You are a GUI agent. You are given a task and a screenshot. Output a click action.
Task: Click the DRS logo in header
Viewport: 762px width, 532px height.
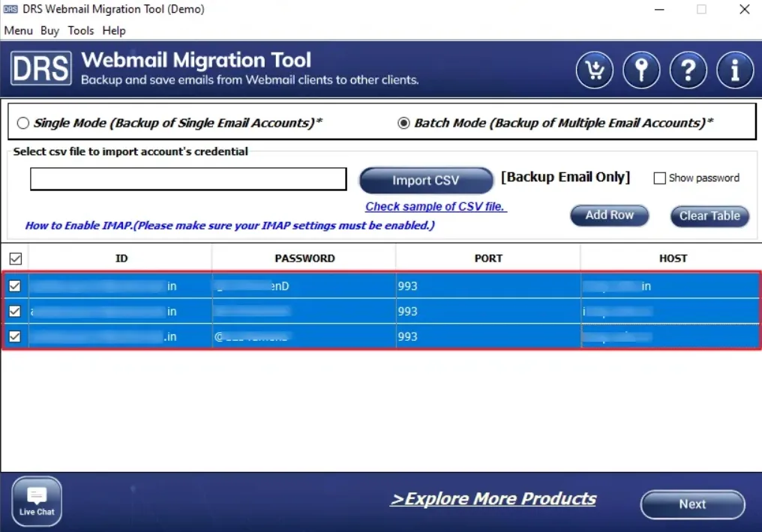[x=41, y=69]
